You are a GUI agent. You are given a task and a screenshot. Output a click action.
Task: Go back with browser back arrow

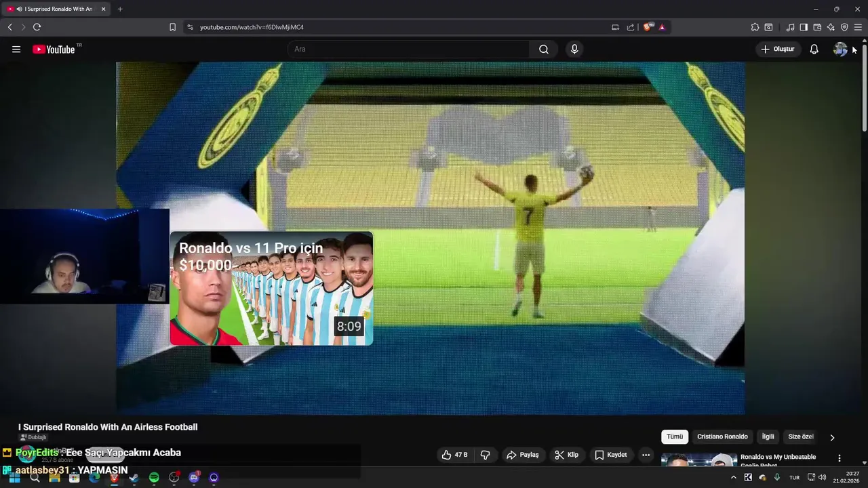(9, 27)
